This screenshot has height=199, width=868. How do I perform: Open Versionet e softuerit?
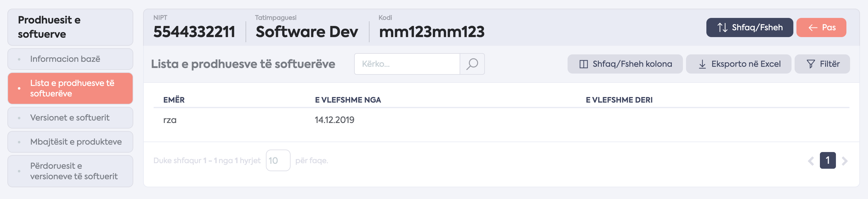tap(70, 118)
